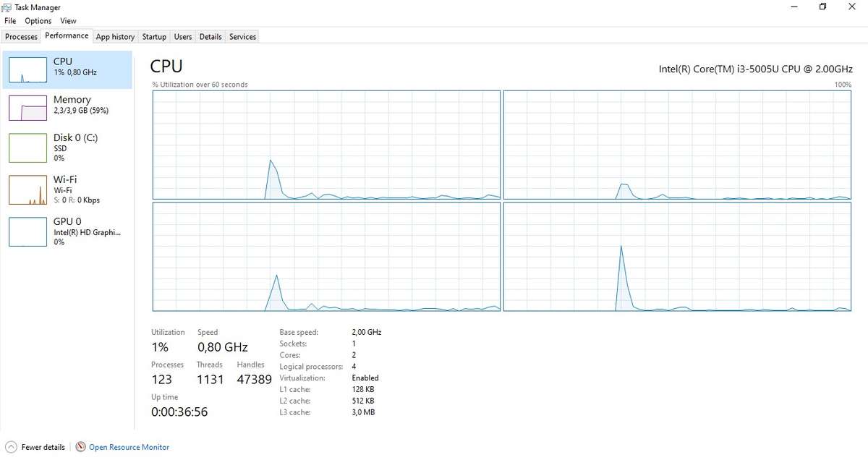The height and width of the screenshot is (460, 868).
Task: Select the Memory usage graph thumbnail
Action: 27,106
